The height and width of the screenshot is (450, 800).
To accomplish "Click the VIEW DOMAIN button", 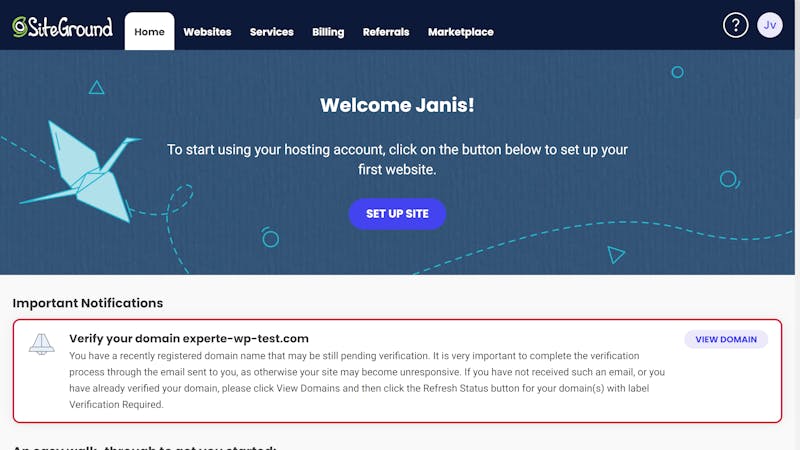I will (x=726, y=339).
